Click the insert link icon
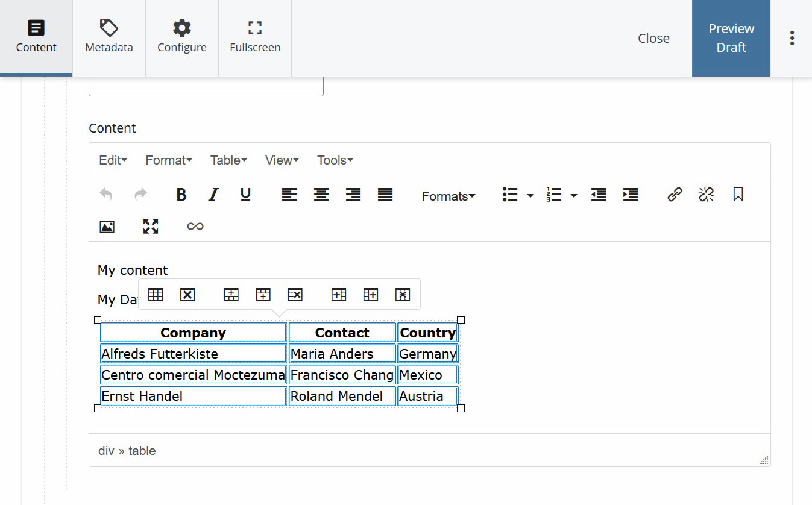The height and width of the screenshot is (505, 812). tap(675, 195)
